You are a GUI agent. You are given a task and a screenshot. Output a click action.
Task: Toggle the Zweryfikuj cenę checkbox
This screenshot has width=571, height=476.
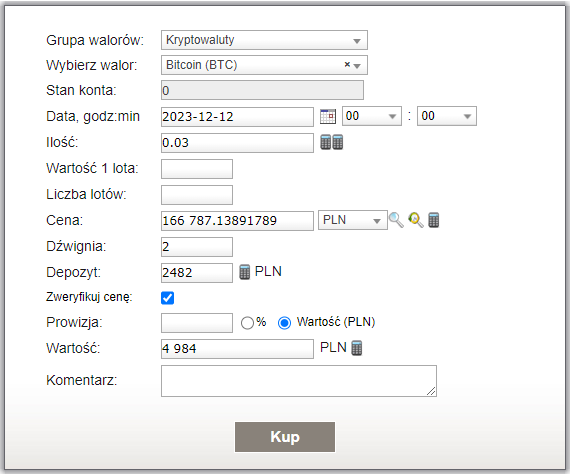coord(168,298)
